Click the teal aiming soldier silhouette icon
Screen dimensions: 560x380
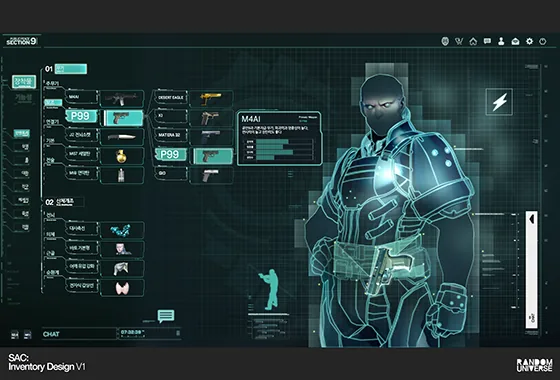270,289
